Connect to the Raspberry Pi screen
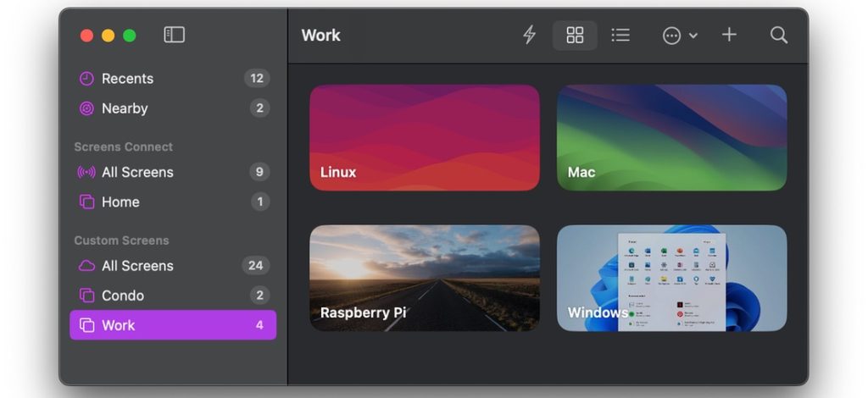868x398 pixels. (424, 278)
